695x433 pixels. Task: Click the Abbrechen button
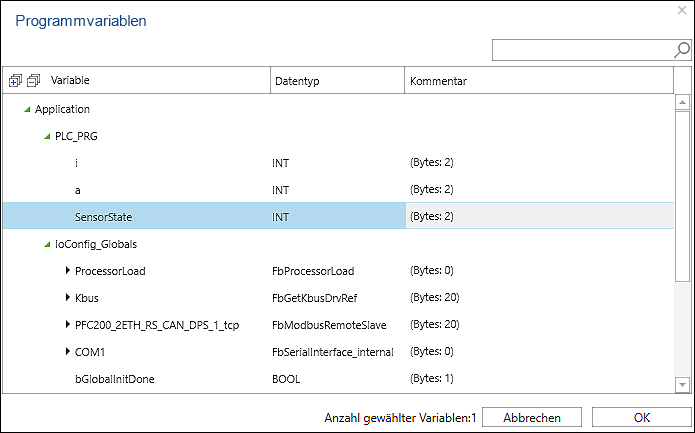[532, 417]
